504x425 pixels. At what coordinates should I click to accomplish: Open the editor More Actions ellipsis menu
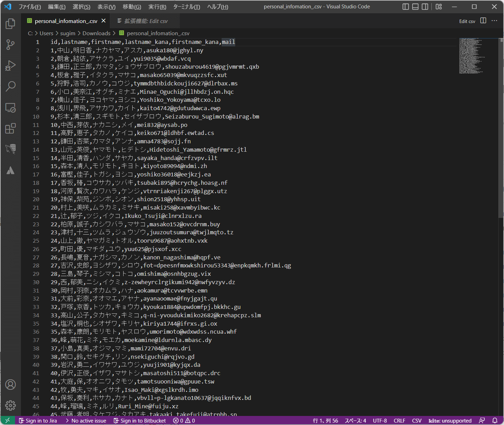click(x=494, y=21)
